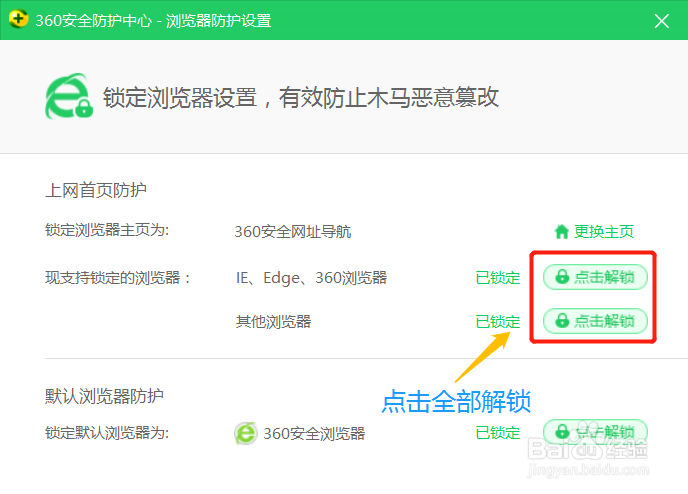Click the header text 锁定浏览器设置，有效防止木马恶意篡改
This screenshot has height=494, width=688.
click(x=301, y=97)
